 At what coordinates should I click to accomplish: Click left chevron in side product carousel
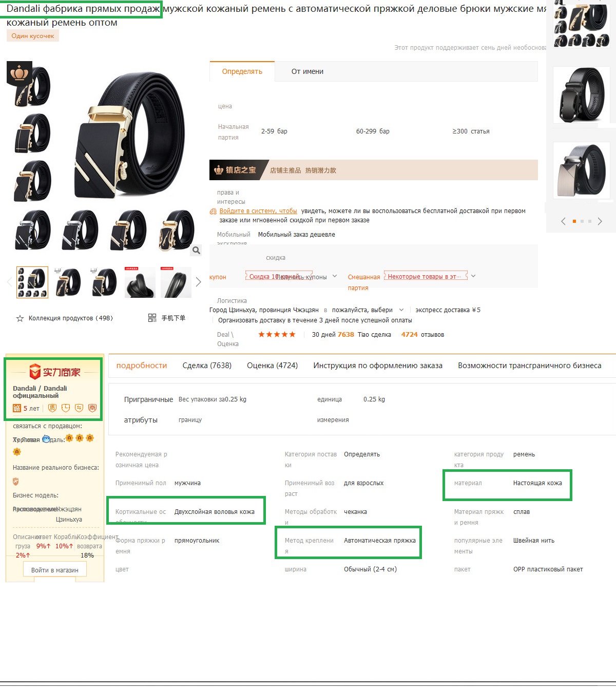(x=563, y=221)
